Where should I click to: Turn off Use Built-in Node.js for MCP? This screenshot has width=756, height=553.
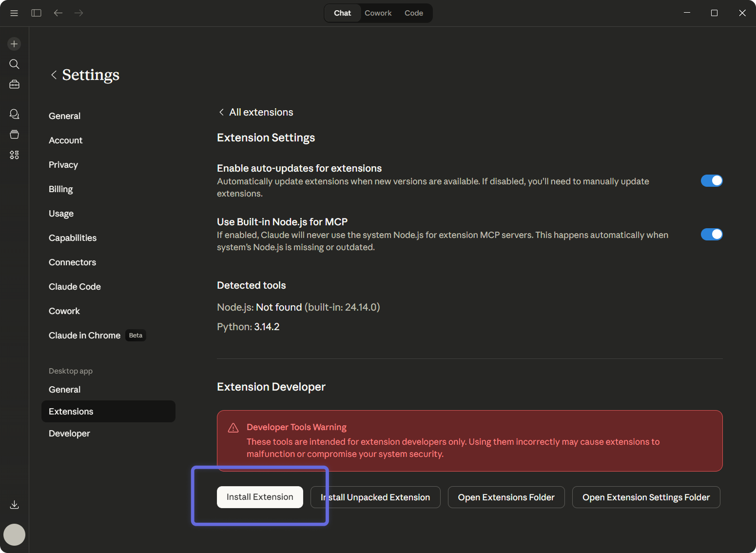click(712, 234)
